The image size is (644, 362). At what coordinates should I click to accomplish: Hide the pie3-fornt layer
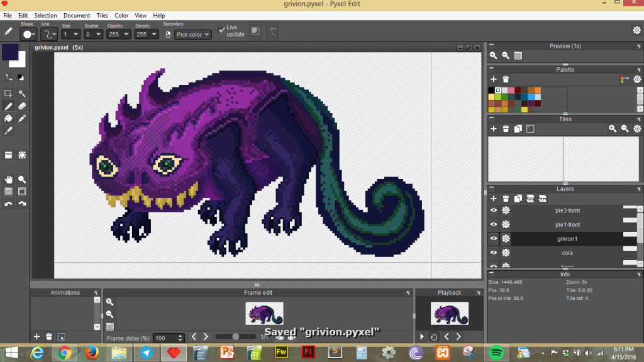tap(494, 211)
